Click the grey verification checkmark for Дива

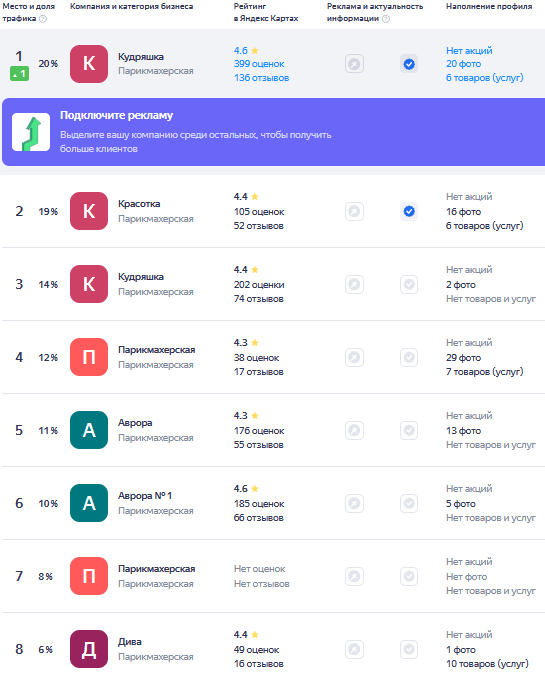pyautogui.click(x=409, y=650)
